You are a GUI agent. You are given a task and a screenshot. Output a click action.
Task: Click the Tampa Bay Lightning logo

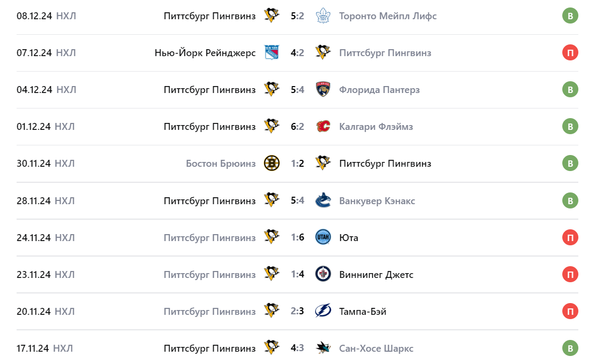click(323, 311)
